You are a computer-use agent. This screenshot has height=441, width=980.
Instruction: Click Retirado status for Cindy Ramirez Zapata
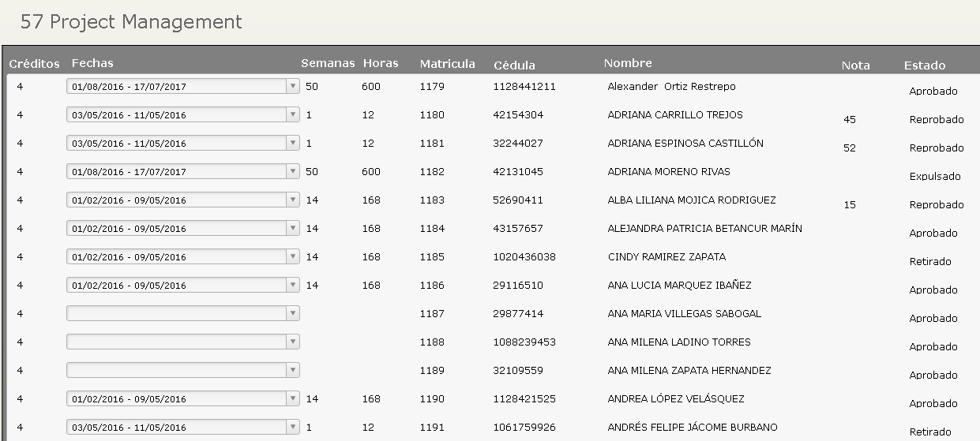point(930,261)
